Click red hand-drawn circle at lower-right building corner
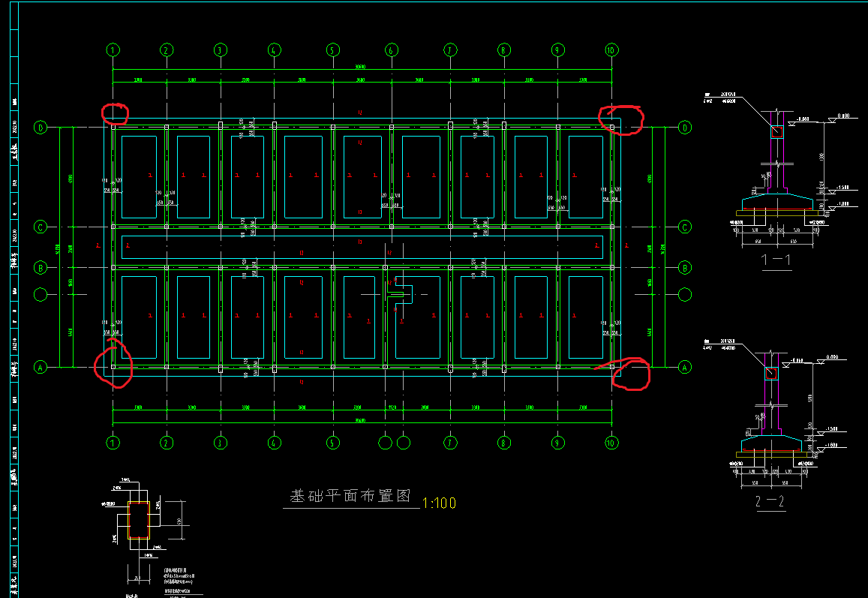Image resolution: width=868 pixels, height=598 pixels. pyautogui.click(x=631, y=374)
